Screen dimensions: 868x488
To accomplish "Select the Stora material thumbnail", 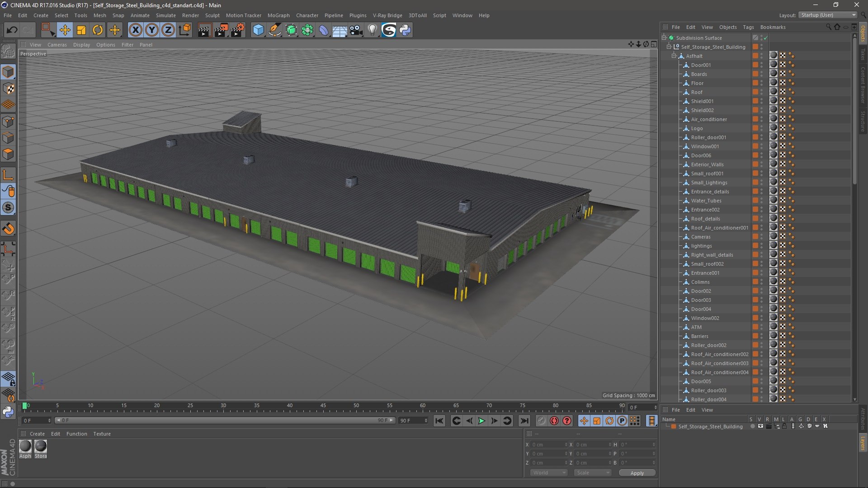I will 41,446.
